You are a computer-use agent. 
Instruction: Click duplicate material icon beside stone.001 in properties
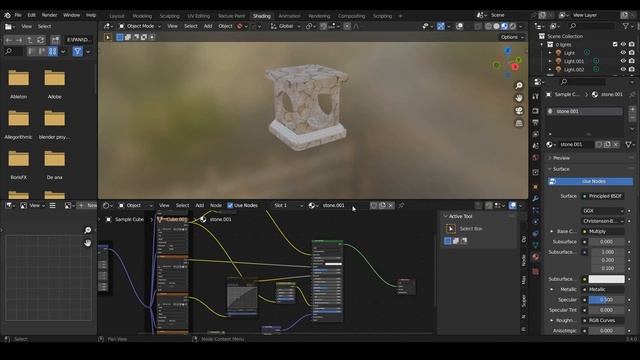[x=607, y=144]
